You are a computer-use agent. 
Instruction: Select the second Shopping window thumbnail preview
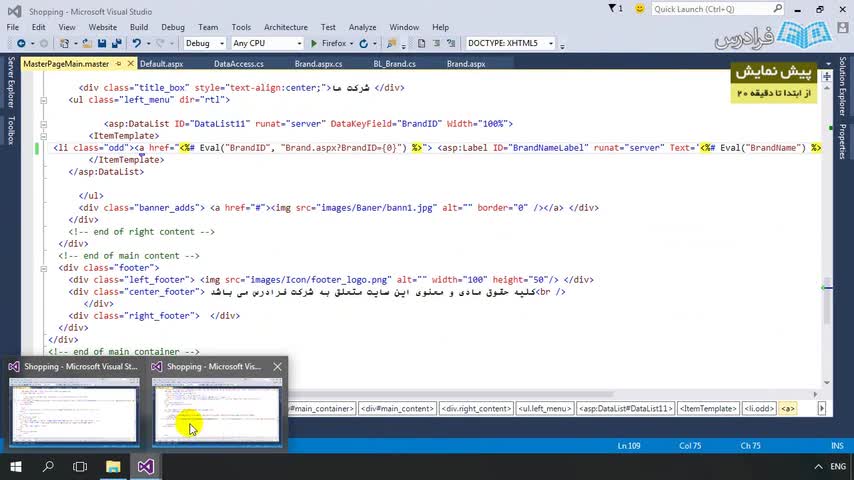click(x=217, y=411)
